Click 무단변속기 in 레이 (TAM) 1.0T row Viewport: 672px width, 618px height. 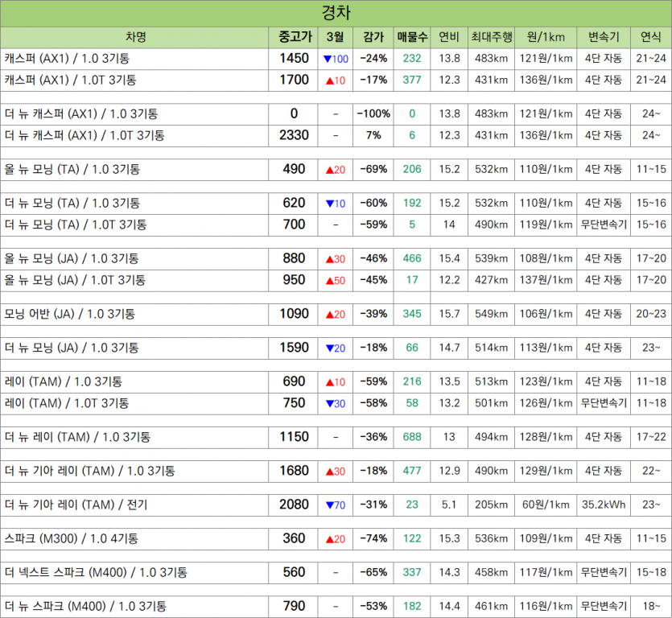coord(604,403)
